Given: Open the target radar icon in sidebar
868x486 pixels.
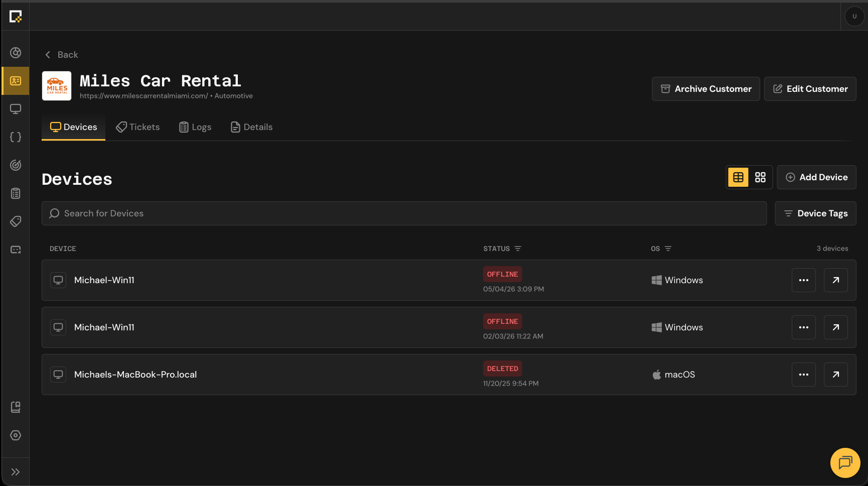Looking at the screenshot, I should (x=16, y=165).
